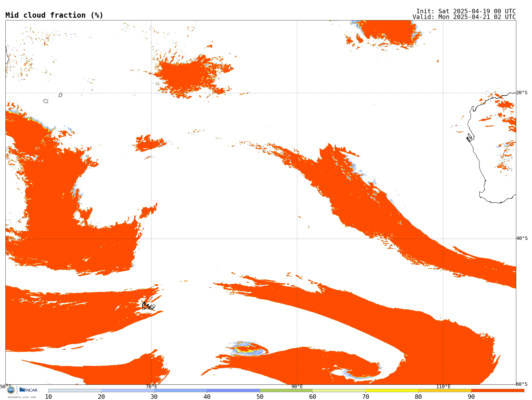Click the Kerguelen Islands outline on map
Viewport: 532px width, 400px height.
tap(149, 306)
